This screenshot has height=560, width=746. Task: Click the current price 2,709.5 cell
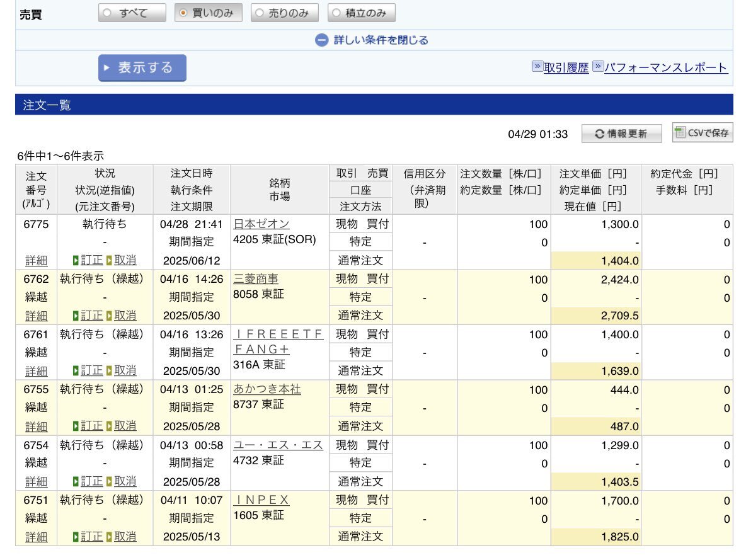(596, 316)
